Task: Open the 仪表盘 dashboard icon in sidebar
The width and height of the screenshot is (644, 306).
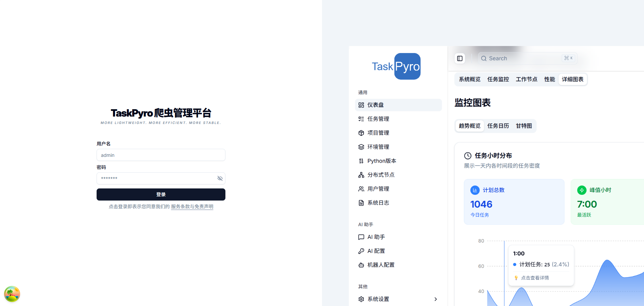Action: pos(361,105)
